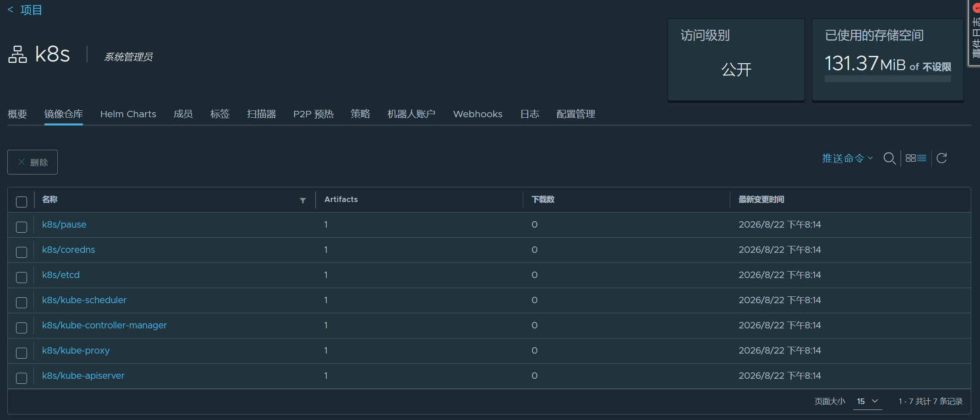
Task: Open the page size 15 dropdown
Action: pos(867,401)
